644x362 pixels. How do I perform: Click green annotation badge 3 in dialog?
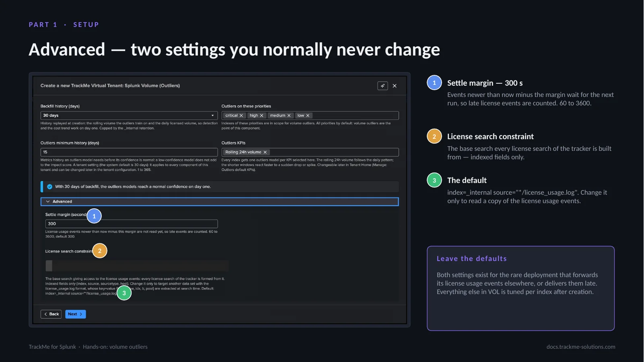(x=124, y=293)
